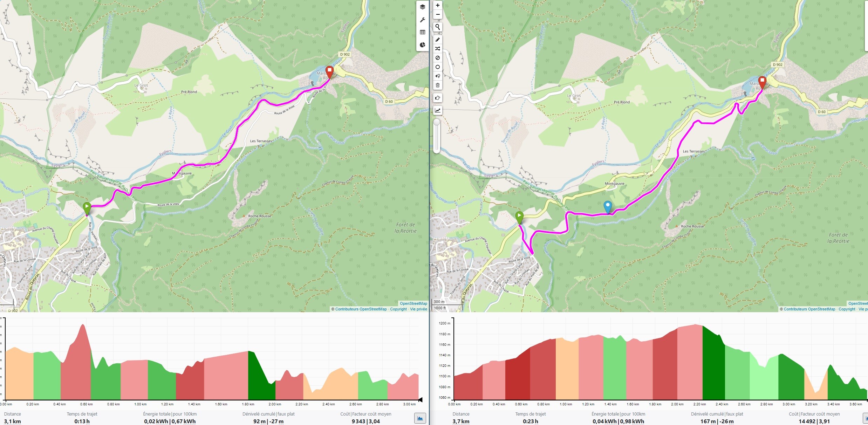
Task: Open the pie chart analysis panel
Action: pos(422,45)
